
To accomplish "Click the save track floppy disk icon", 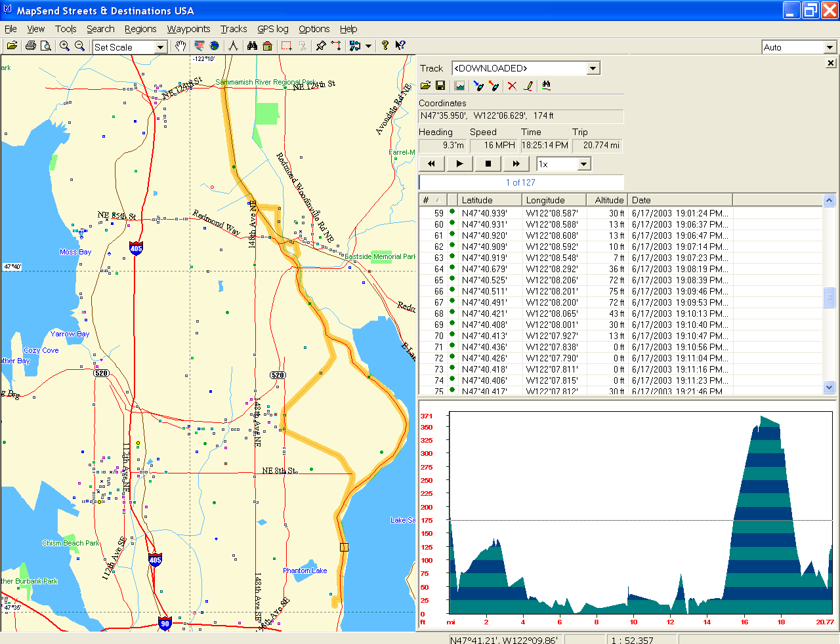I will click(x=440, y=86).
